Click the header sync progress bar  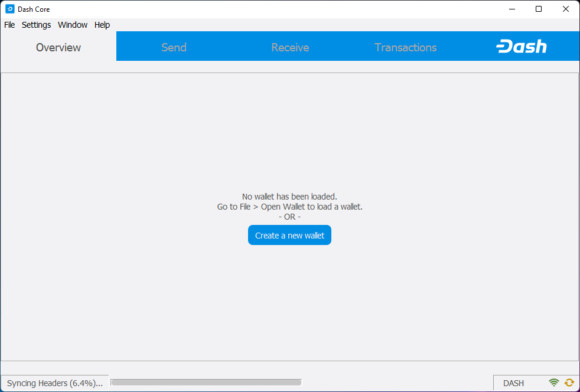pyautogui.click(x=206, y=383)
